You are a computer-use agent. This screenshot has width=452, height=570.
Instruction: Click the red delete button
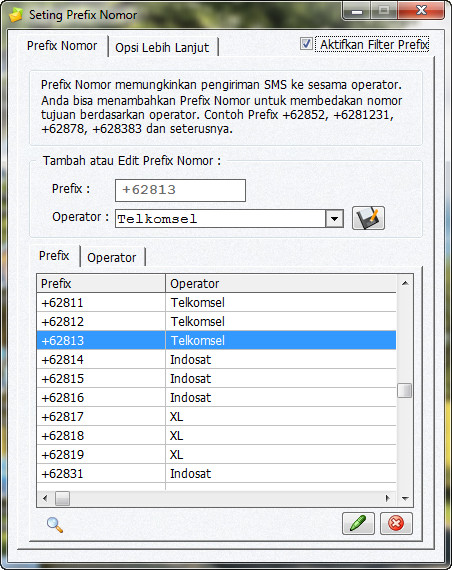click(x=396, y=523)
